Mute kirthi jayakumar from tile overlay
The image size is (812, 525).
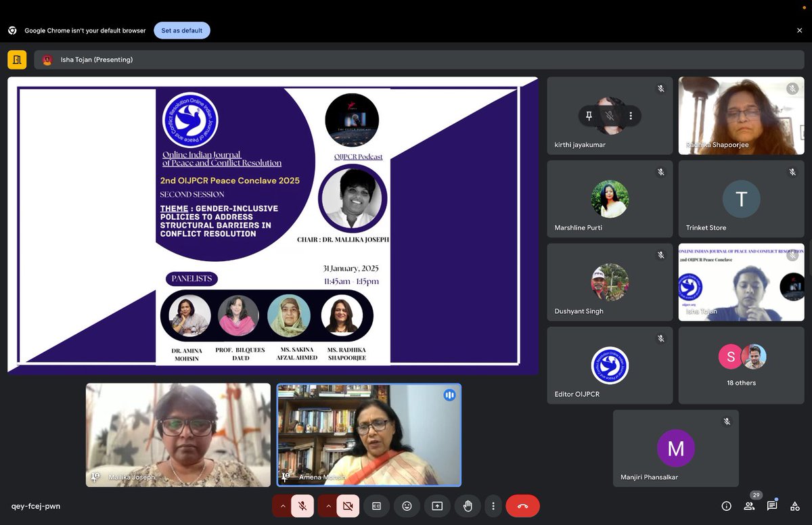610,116
